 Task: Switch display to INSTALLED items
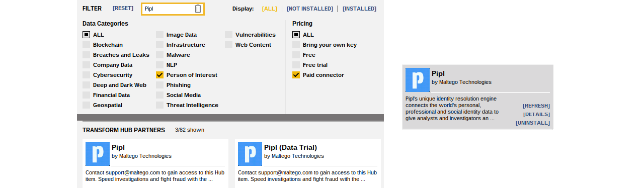pos(359,9)
